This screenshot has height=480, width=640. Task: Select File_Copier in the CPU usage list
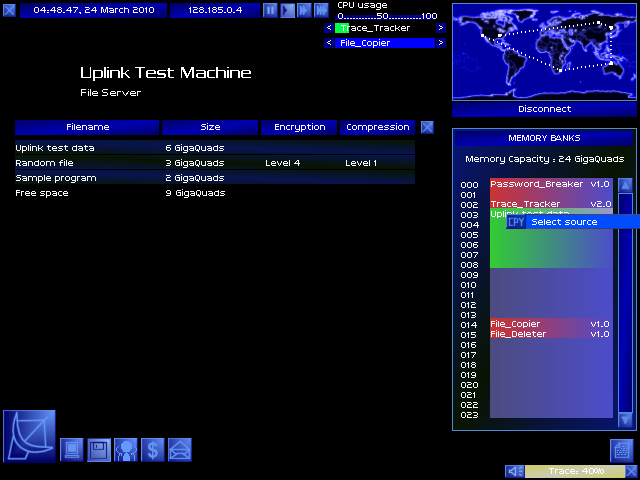click(x=384, y=43)
